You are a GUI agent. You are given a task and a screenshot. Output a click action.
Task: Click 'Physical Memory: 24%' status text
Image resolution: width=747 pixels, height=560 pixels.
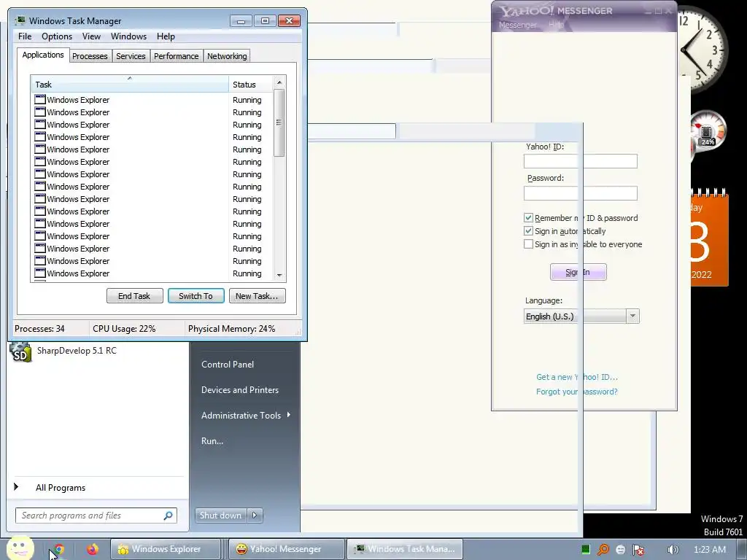231,329
